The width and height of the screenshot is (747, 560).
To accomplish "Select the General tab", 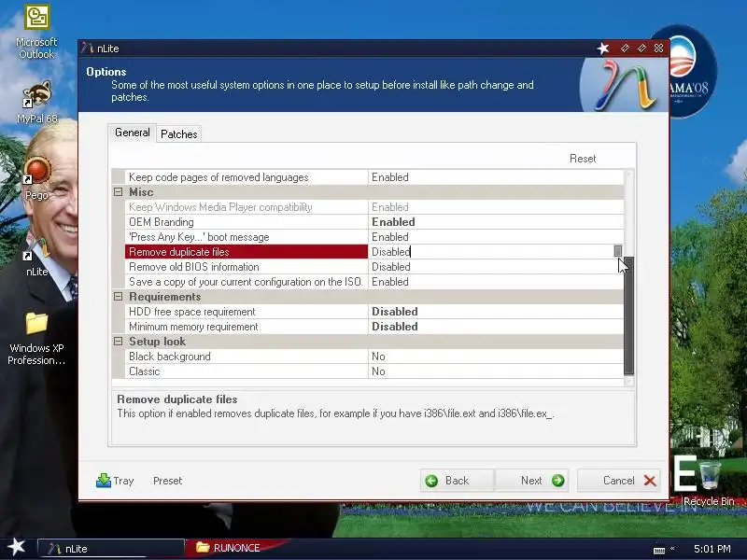I will pyautogui.click(x=132, y=133).
